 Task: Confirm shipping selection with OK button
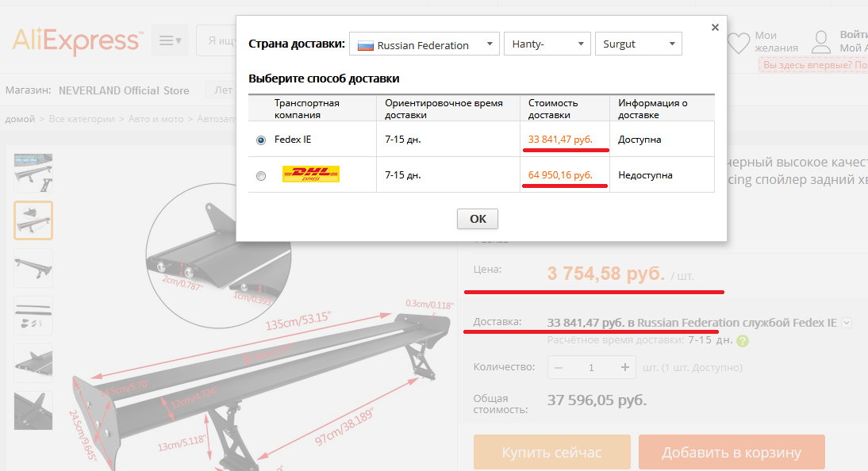[478, 219]
